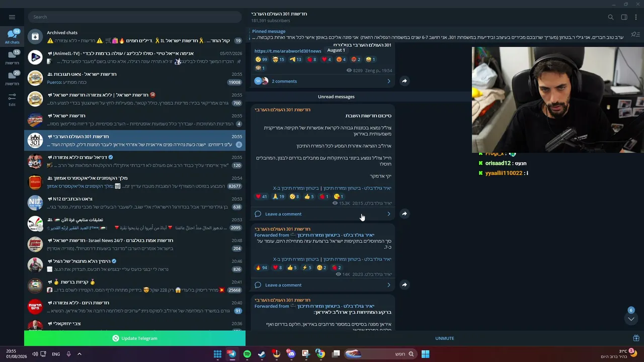Select the All chats folder
Image resolution: width=644 pixels, height=362 pixels.
tap(12, 37)
